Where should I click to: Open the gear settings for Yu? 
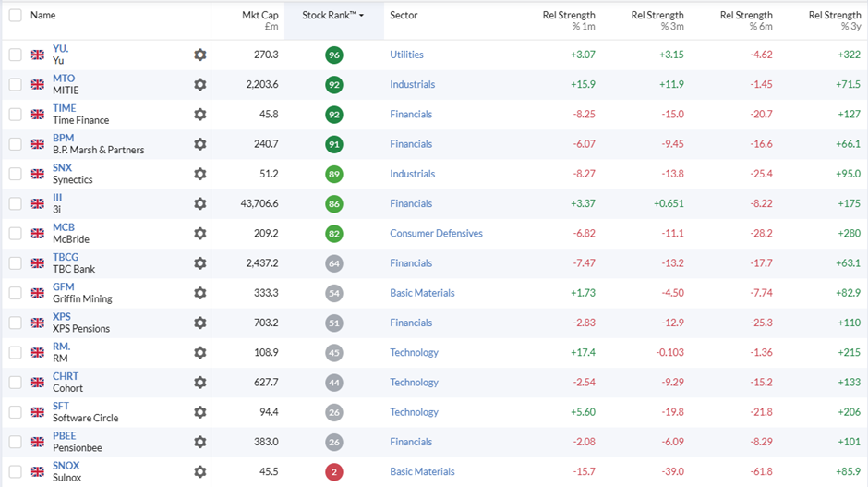click(x=199, y=55)
